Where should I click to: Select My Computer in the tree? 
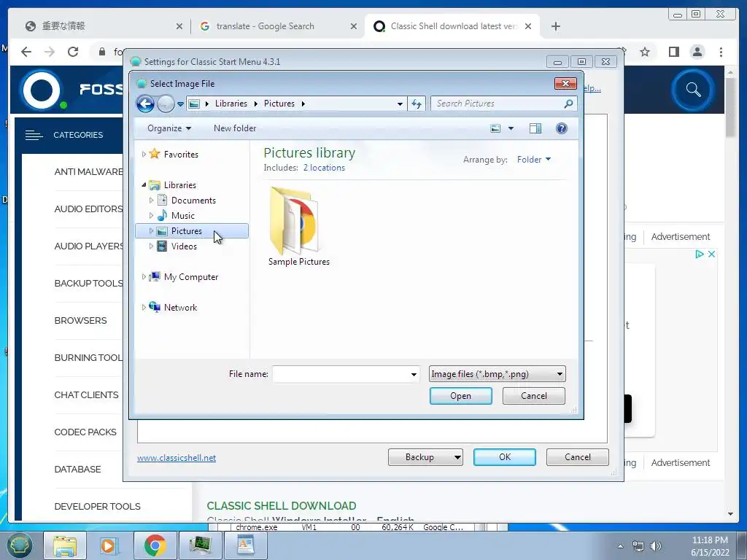[x=191, y=276]
